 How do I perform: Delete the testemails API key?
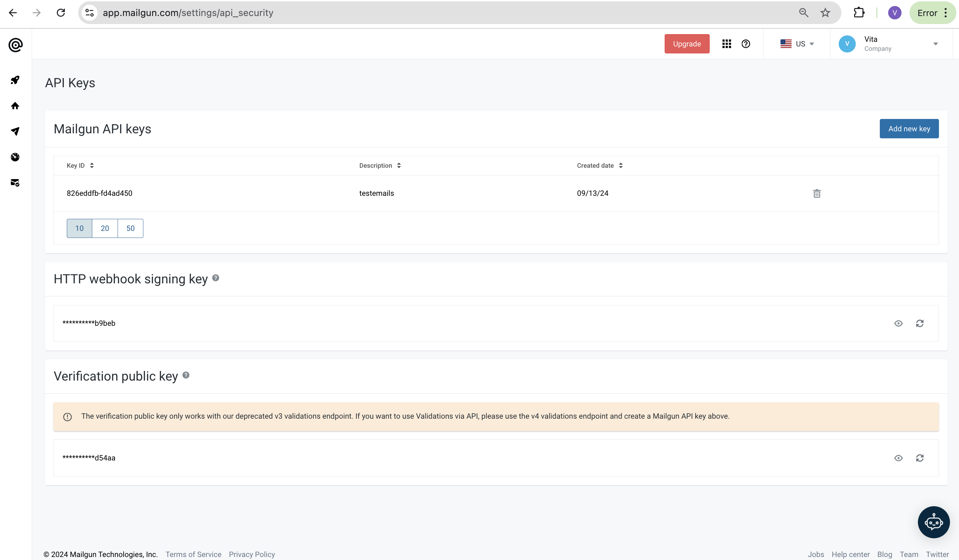pyautogui.click(x=817, y=193)
